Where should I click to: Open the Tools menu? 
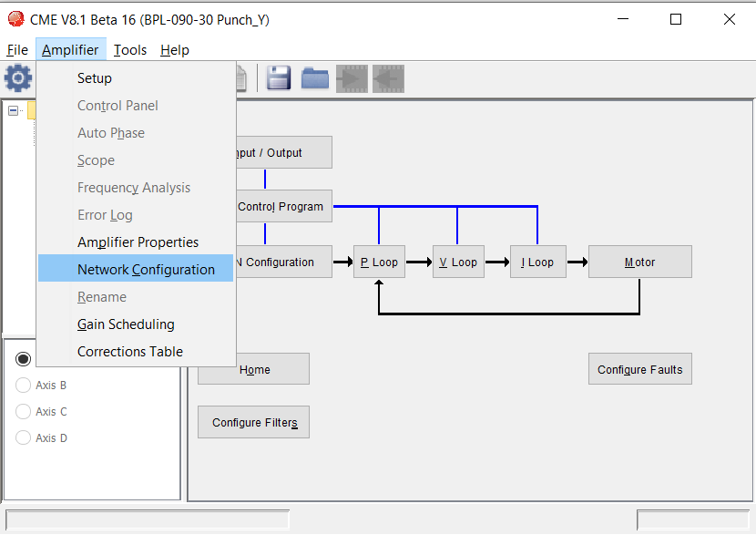point(130,50)
